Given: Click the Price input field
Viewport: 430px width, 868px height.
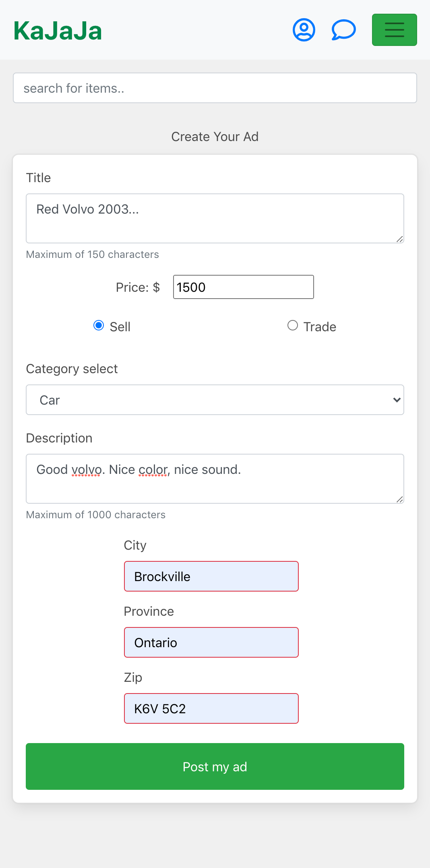Looking at the screenshot, I should (243, 287).
